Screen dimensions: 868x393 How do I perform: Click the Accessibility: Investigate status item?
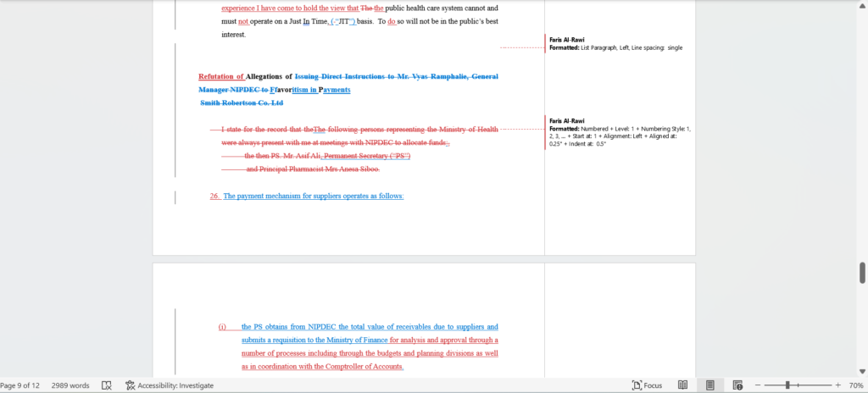169,385
